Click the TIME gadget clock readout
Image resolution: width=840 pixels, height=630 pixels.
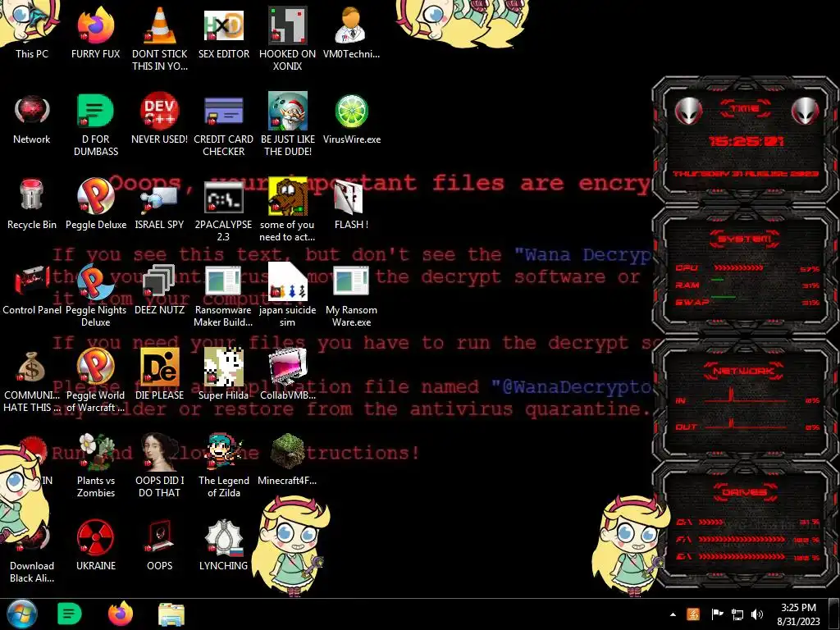coord(746,141)
